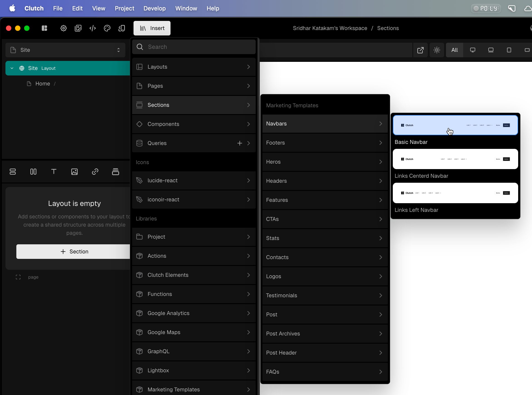Switch to tablet breakpoint
The height and width of the screenshot is (395, 532).
click(509, 50)
